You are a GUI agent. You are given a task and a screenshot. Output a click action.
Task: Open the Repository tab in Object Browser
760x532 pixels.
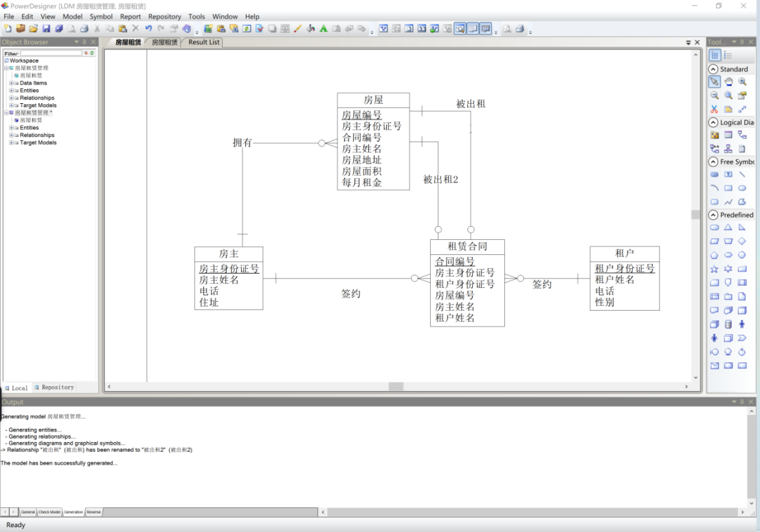54,388
